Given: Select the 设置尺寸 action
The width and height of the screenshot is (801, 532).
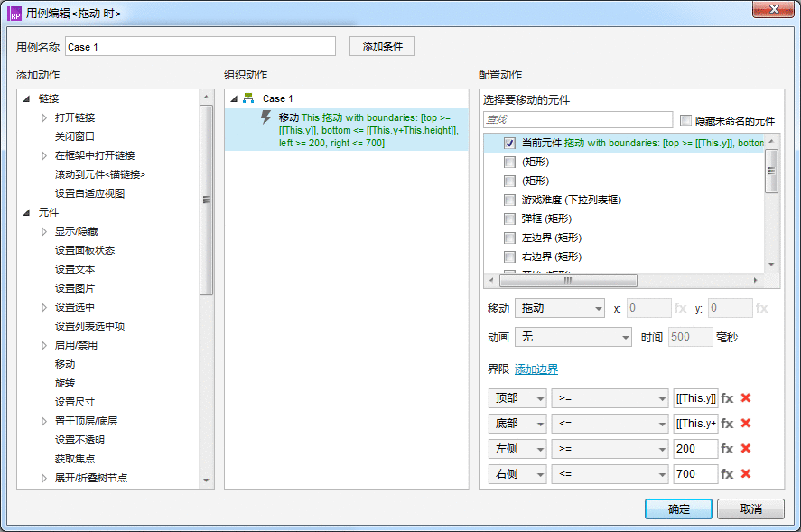Looking at the screenshot, I should [x=75, y=402].
